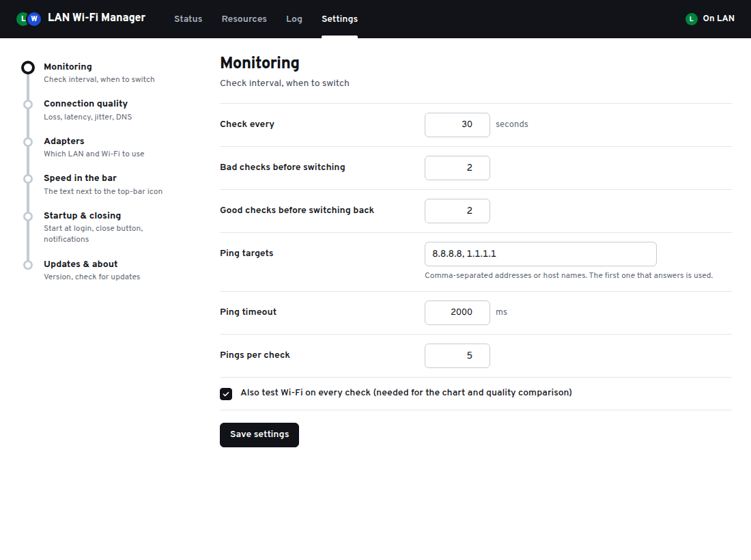This screenshot has width=751, height=560.
Task: Focus the Check every seconds field
Action: pyautogui.click(x=457, y=125)
